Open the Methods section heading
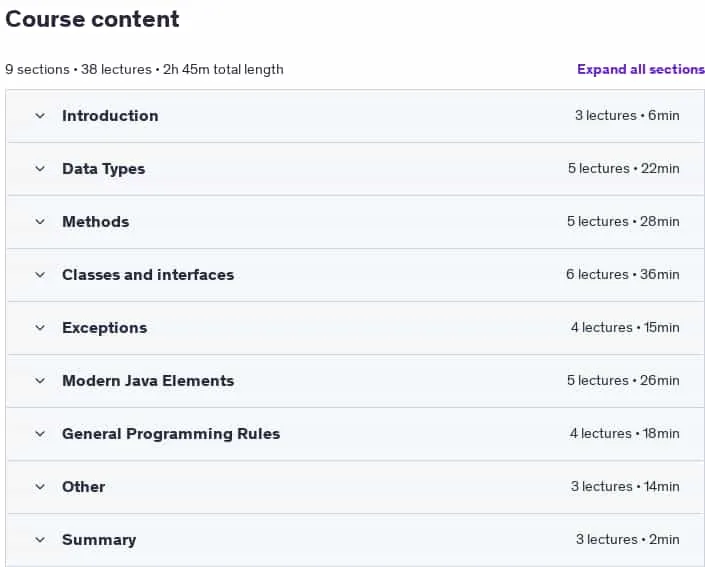Image resolution: width=705 pixels, height=567 pixels. (x=96, y=222)
